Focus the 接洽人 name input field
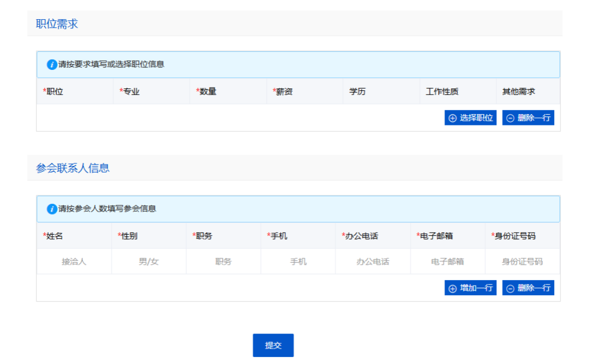 click(74, 262)
